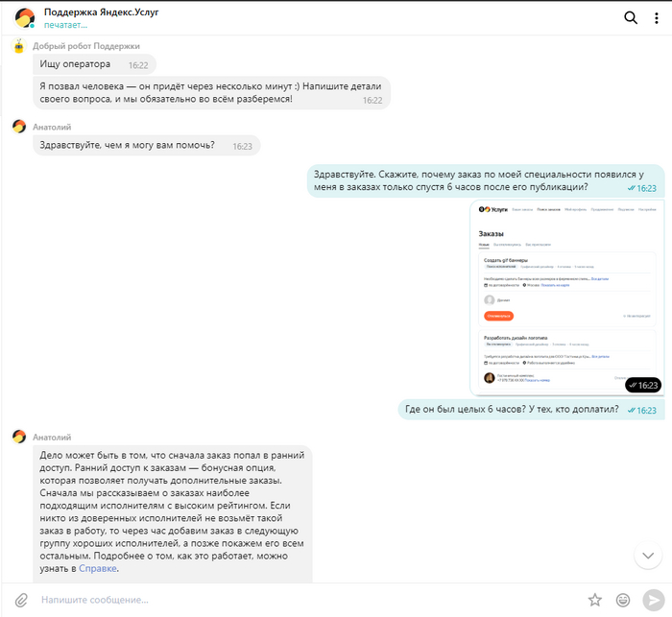Image resolution: width=672 pixels, height=617 pixels.
Task: Click the Яндекс.Услуг support avatar in the header
Action: (24, 18)
